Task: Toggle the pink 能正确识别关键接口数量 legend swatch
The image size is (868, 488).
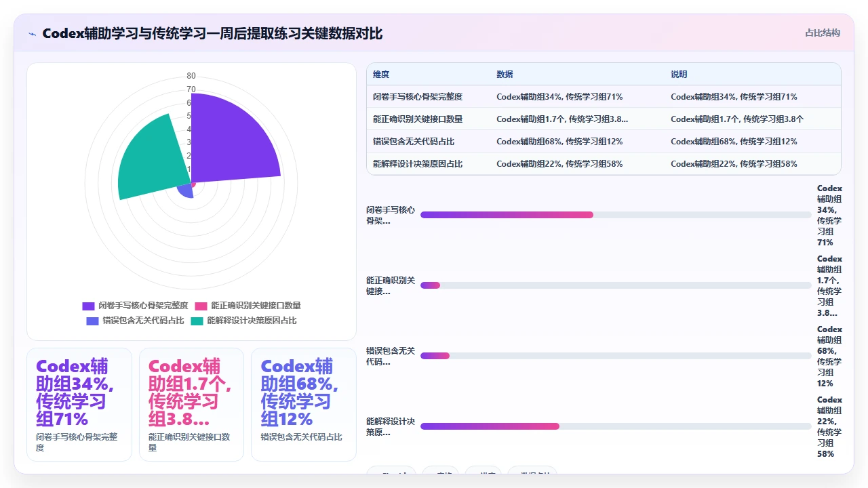Action: (201, 306)
